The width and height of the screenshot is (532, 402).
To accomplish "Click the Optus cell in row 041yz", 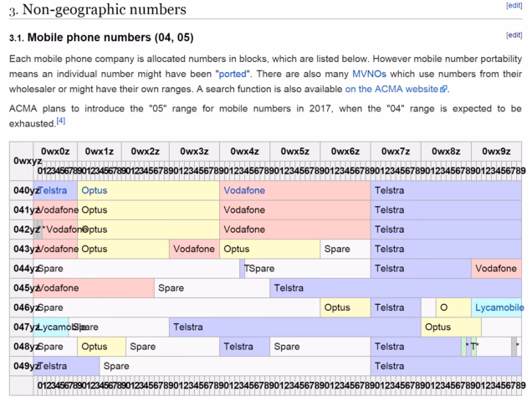I will [148, 210].
